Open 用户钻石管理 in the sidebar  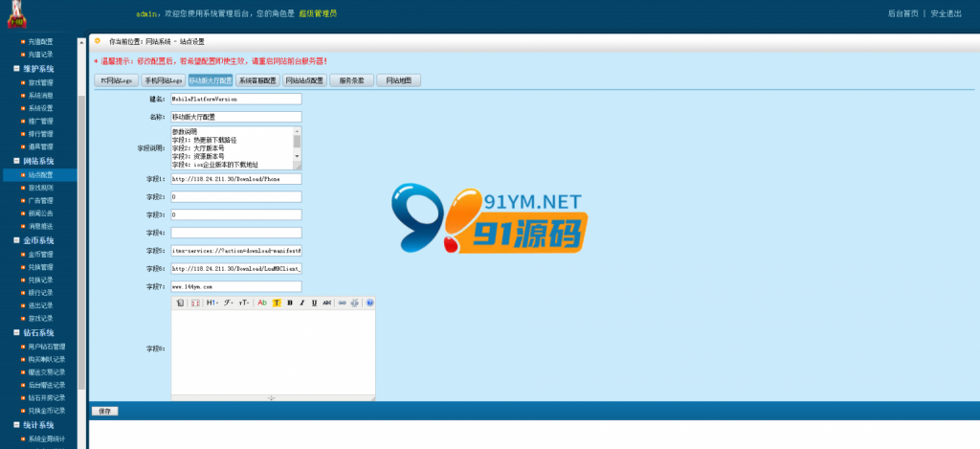click(x=47, y=347)
